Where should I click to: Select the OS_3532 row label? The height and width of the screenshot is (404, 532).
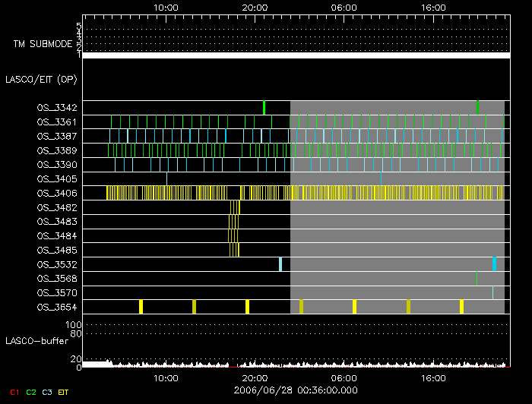pyautogui.click(x=56, y=265)
